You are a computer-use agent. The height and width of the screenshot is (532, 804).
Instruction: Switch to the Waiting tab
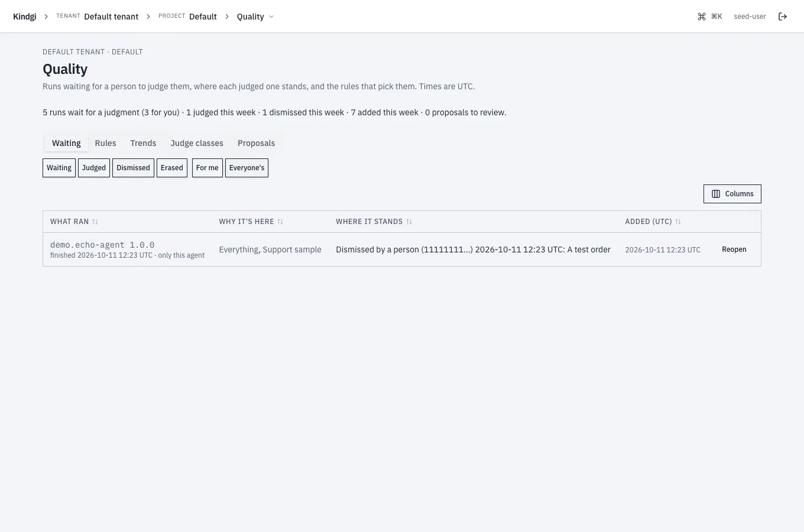pos(66,143)
